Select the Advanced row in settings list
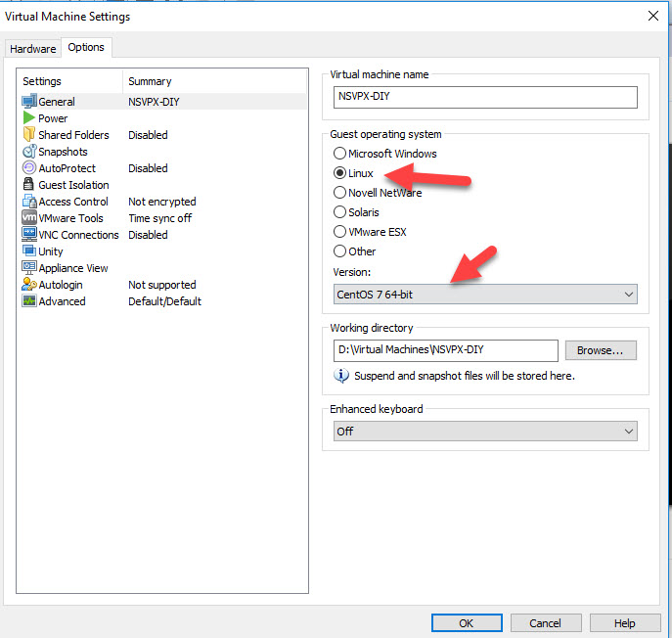The image size is (672, 638). tap(62, 301)
